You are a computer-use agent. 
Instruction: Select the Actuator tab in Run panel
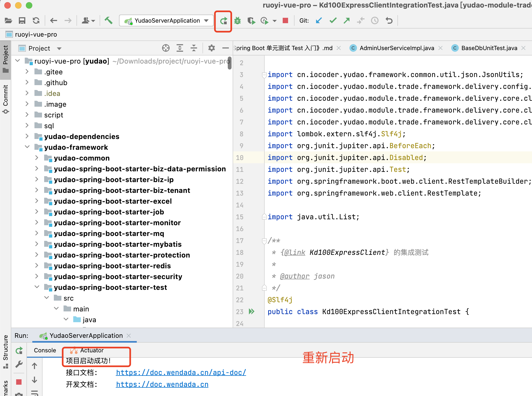pos(87,350)
